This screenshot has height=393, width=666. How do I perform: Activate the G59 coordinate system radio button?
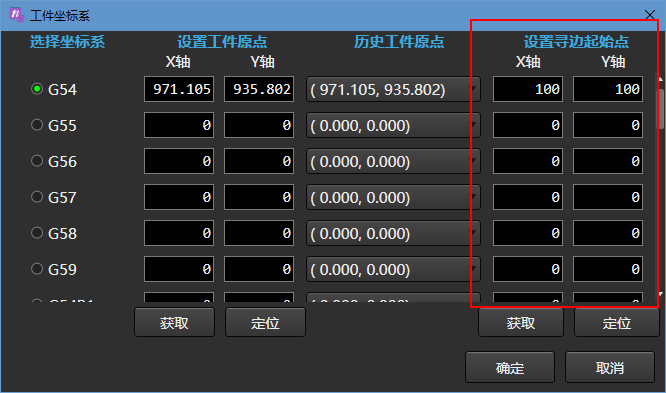(x=37, y=269)
